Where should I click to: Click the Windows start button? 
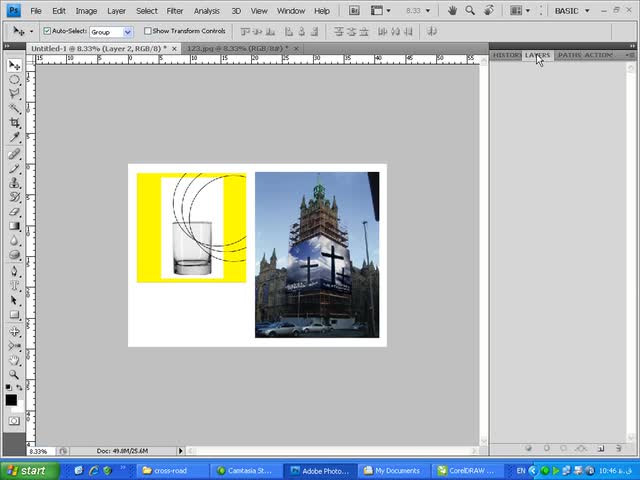(30, 471)
